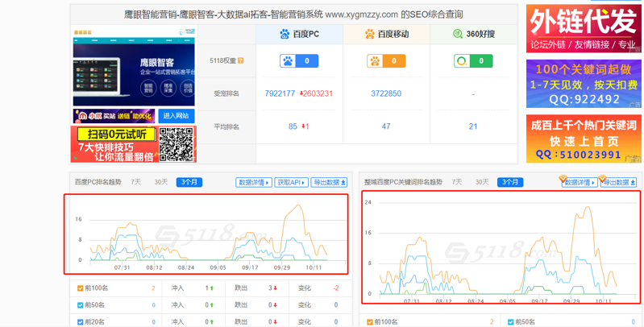The image size is (644, 327).
Task: Click Baidu PC average rank 85
Action: coord(293,126)
